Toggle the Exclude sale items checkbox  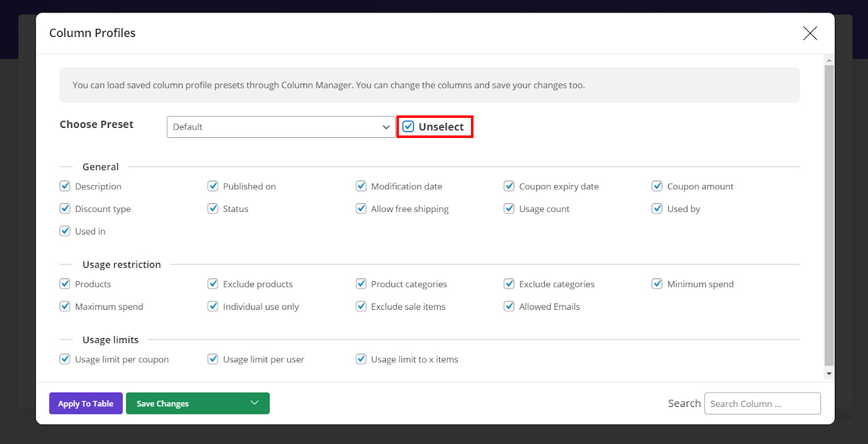361,307
